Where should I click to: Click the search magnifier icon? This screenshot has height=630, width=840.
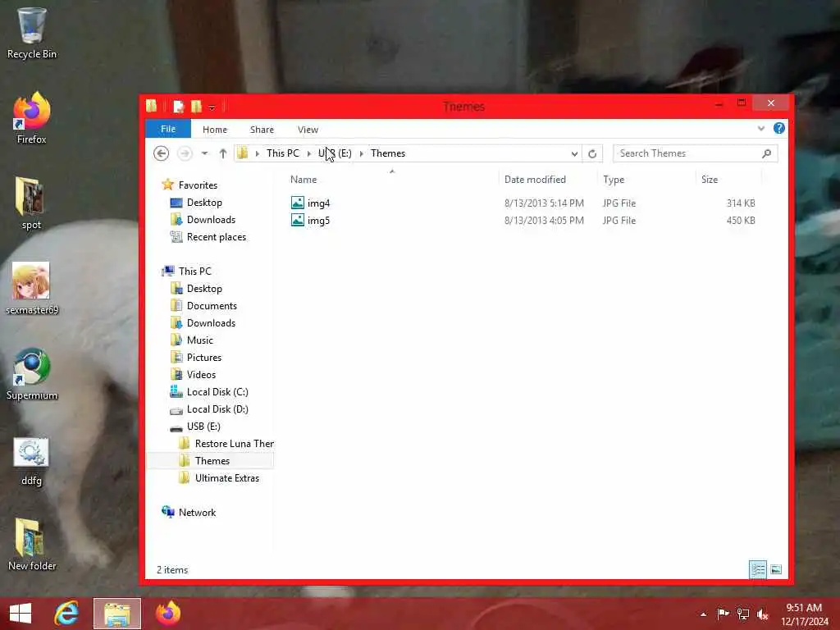pos(767,153)
